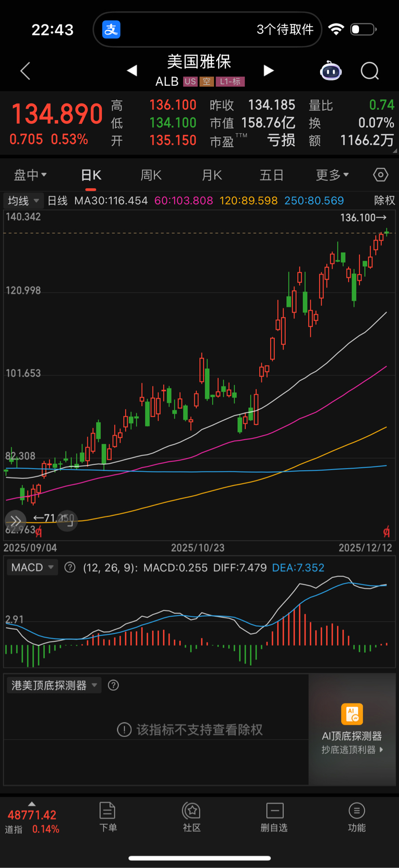The image size is (399, 868).
Task: Tap the 道指 48771.42 index ticker
Action: (x=32, y=822)
